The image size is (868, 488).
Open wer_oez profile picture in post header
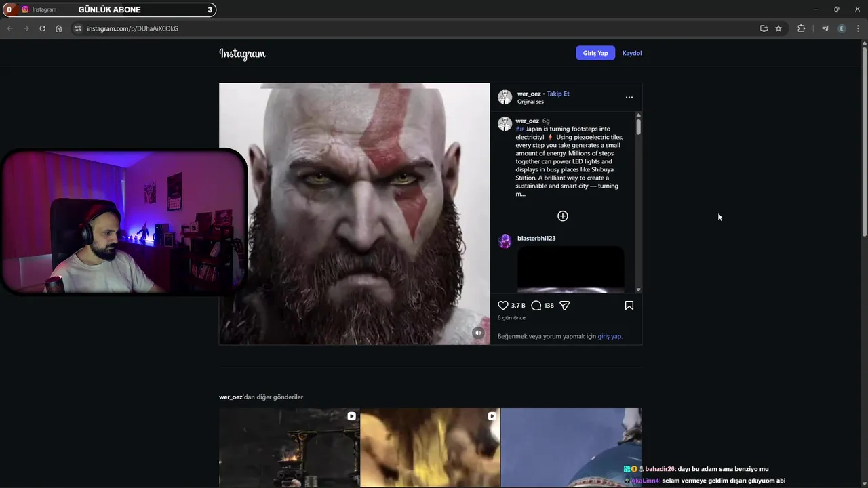coord(505,97)
